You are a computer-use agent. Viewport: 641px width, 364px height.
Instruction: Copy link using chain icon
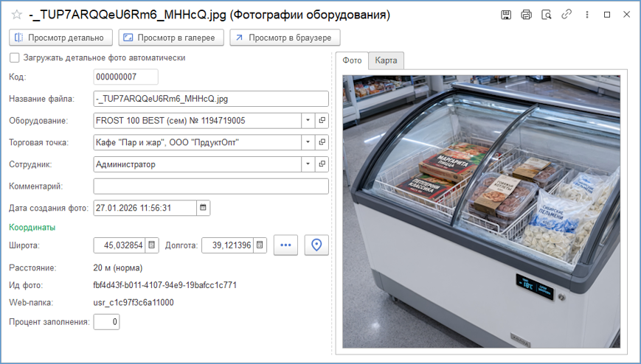click(x=566, y=15)
